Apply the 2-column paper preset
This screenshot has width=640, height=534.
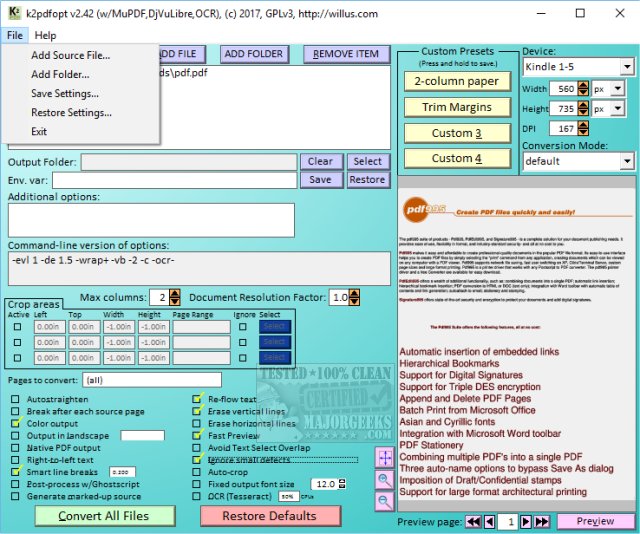[x=457, y=81]
